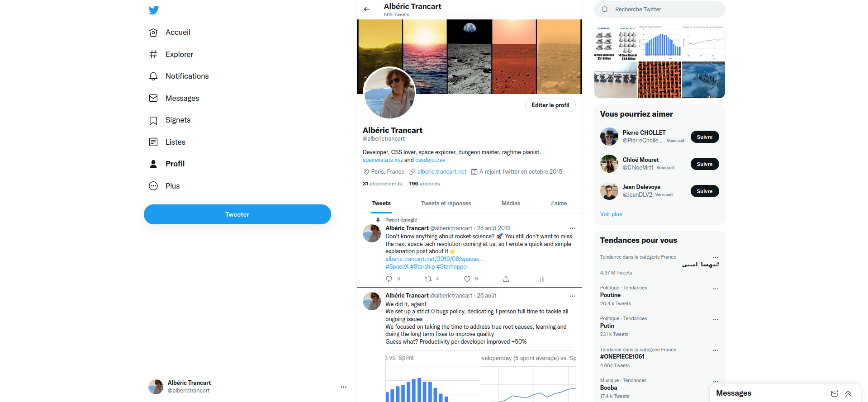Go back using the arrow icon
868x402 pixels.
click(x=367, y=9)
